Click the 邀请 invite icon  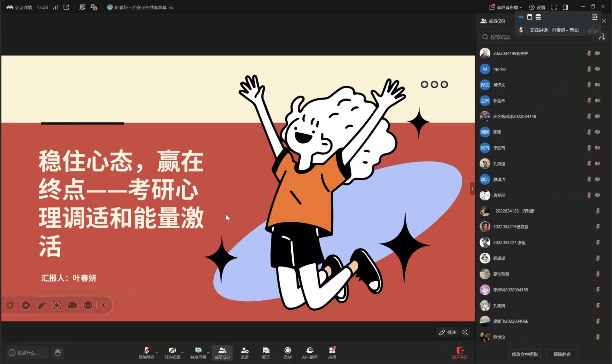pyautogui.click(x=244, y=353)
